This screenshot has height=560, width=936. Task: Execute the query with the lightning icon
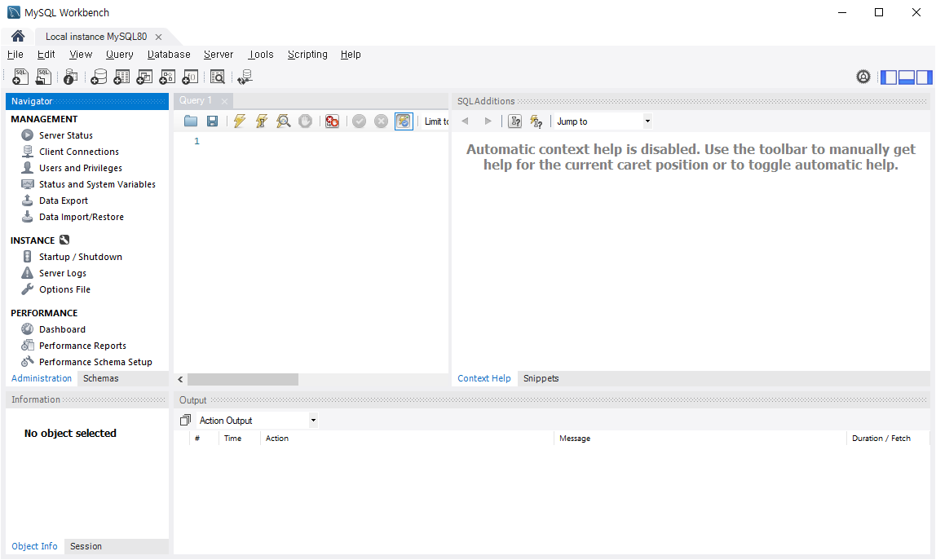pyautogui.click(x=240, y=121)
